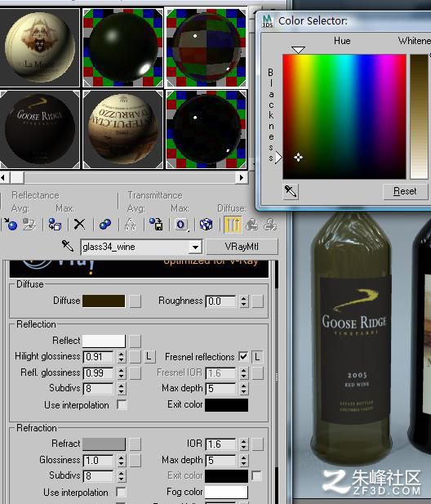Enable refraction Use interpolation checkbox

121,492
